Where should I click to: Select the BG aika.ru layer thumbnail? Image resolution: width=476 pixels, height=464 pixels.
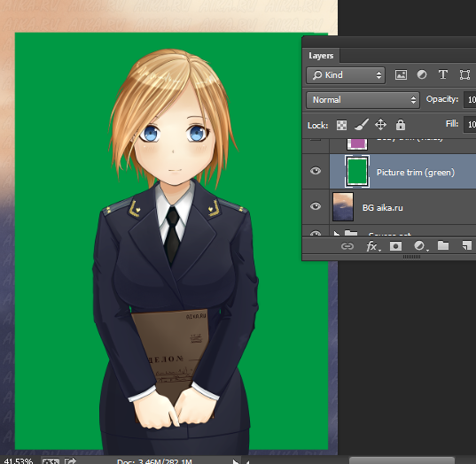(x=343, y=207)
